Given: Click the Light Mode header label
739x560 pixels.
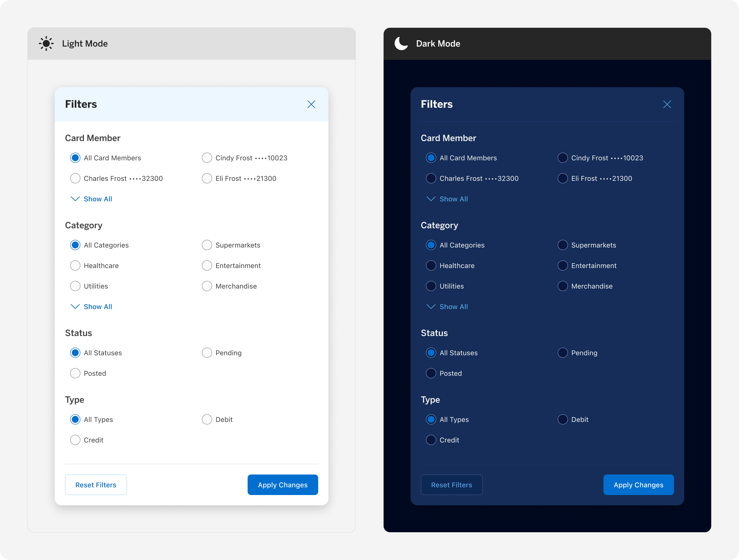Looking at the screenshot, I should [x=85, y=44].
